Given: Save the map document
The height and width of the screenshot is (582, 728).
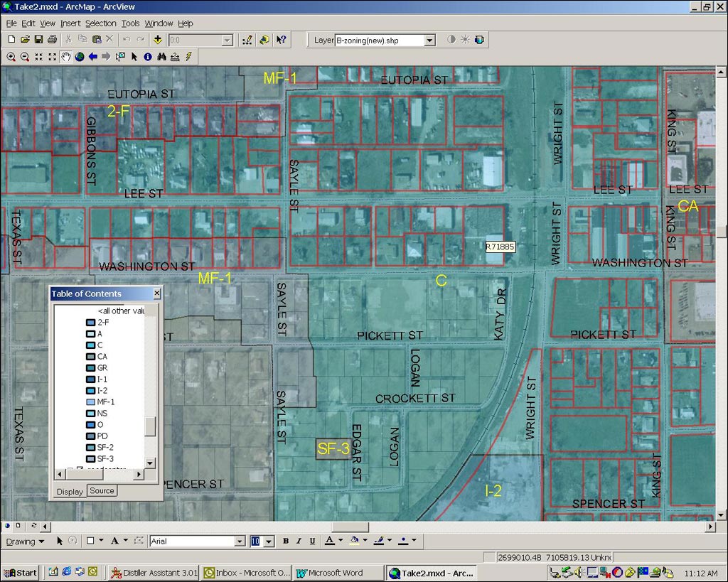Looking at the screenshot, I should (38, 41).
